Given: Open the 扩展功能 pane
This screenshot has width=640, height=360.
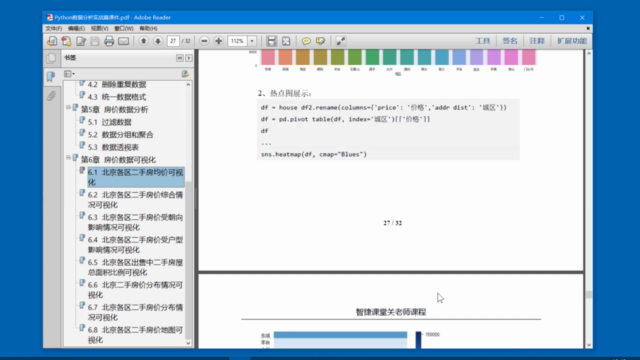Looking at the screenshot, I should coord(572,41).
